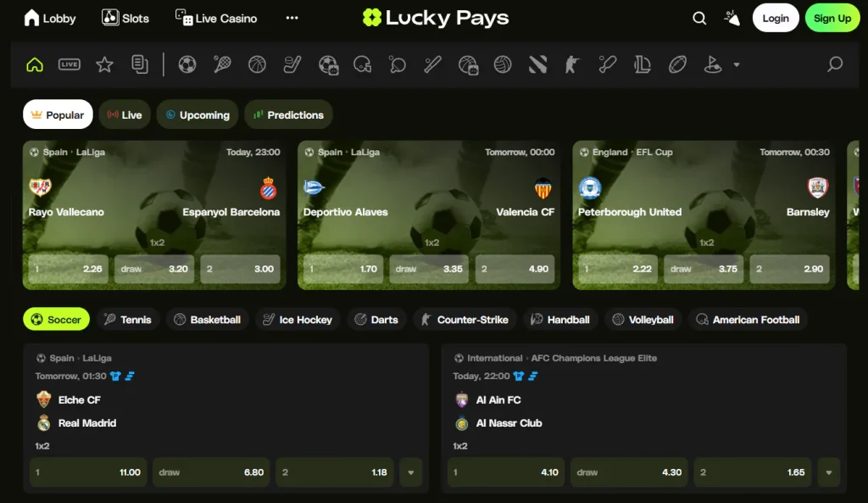This screenshot has width=868, height=503.
Task: Select the cricket bat icon
Action: [x=607, y=64]
